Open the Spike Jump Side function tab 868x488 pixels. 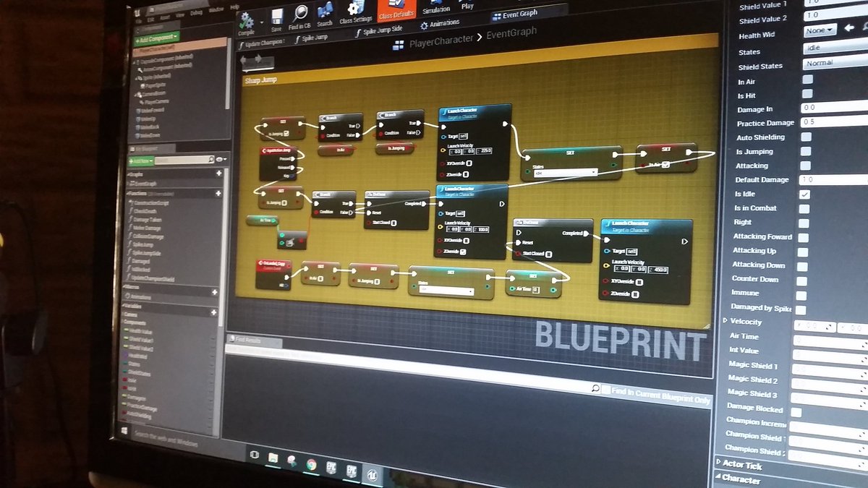(x=379, y=32)
